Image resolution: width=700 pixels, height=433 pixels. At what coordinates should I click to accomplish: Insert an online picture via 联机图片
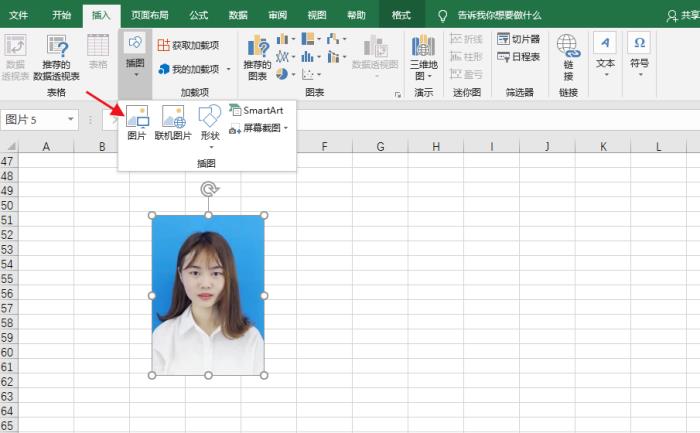click(173, 122)
